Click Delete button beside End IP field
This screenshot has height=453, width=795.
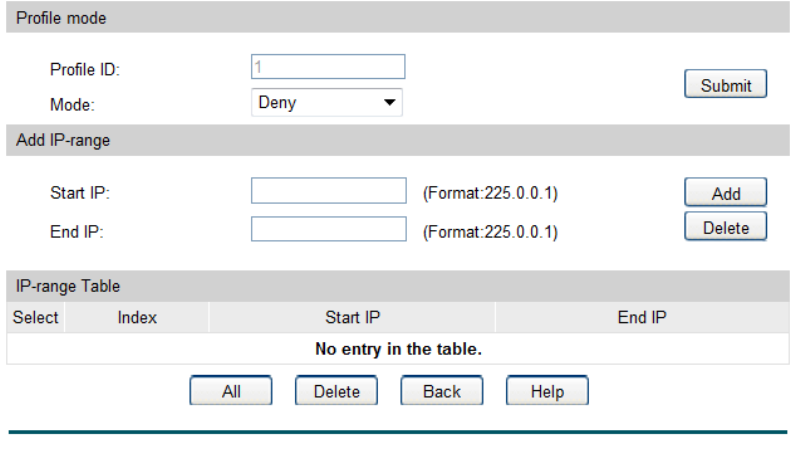725,228
